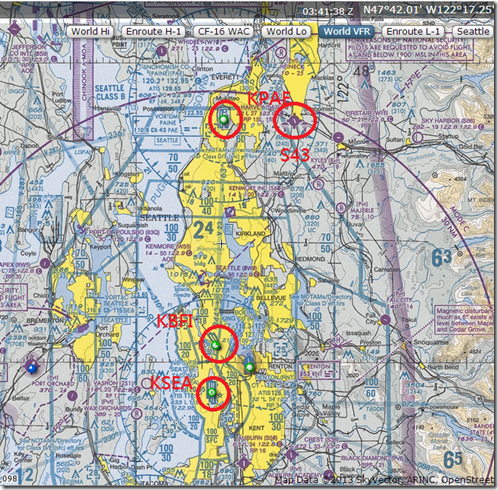This screenshot has width=498, height=490.
Task: Switch to the World Hi chart tab
Action: (x=90, y=32)
